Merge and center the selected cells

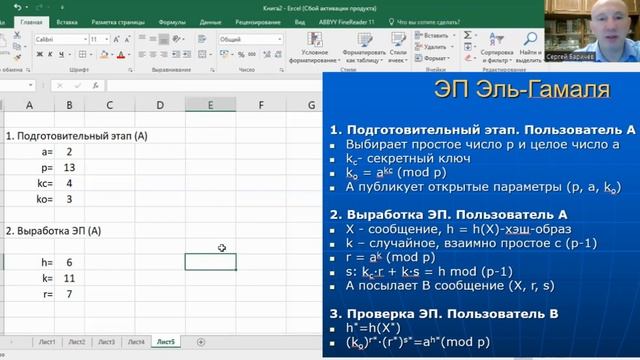click(202, 54)
